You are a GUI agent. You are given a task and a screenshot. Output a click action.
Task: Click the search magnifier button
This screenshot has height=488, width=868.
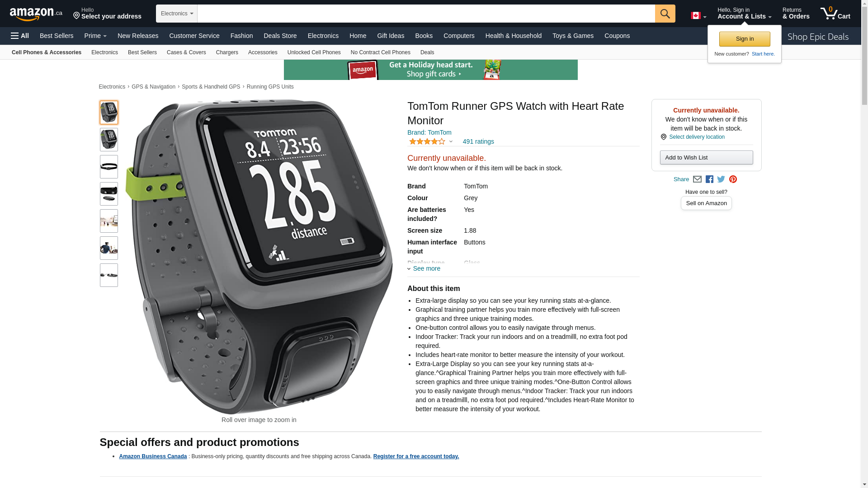pyautogui.click(x=665, y=14)
